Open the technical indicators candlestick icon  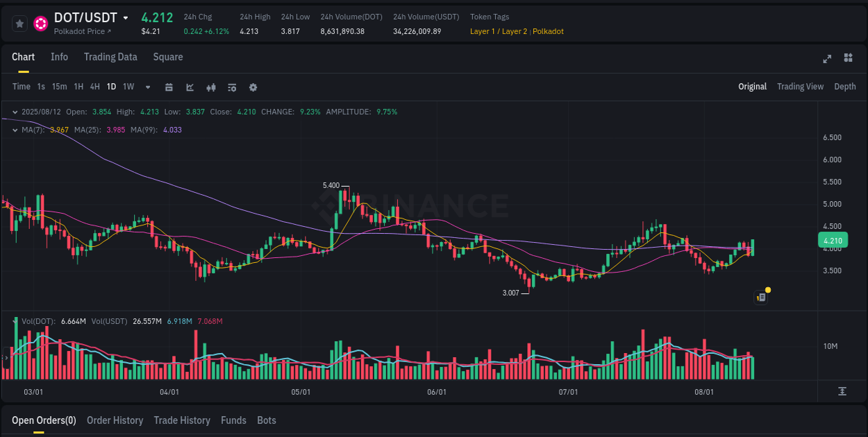211,87
